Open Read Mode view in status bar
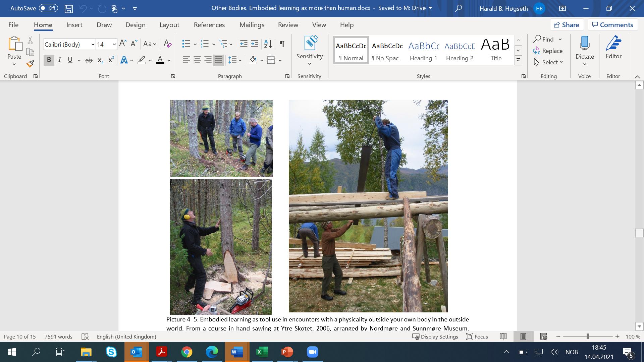This screenshot has height=362, width=644. coord(503,337)
